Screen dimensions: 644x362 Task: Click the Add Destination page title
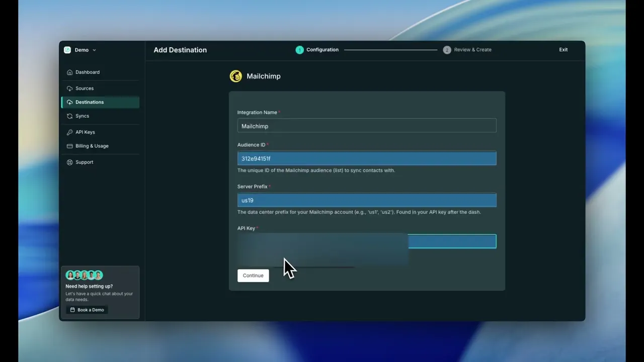tap(180, 50)
